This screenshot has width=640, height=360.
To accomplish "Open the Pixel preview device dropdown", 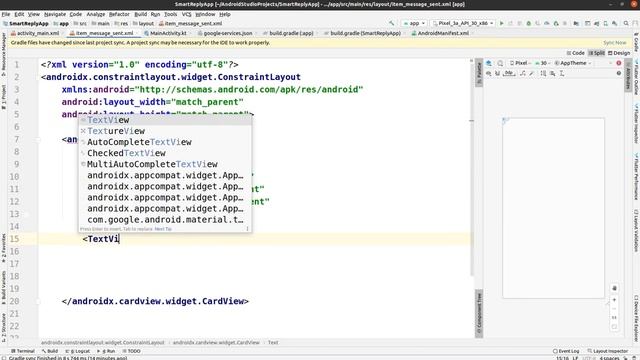I will pos(520,63).
